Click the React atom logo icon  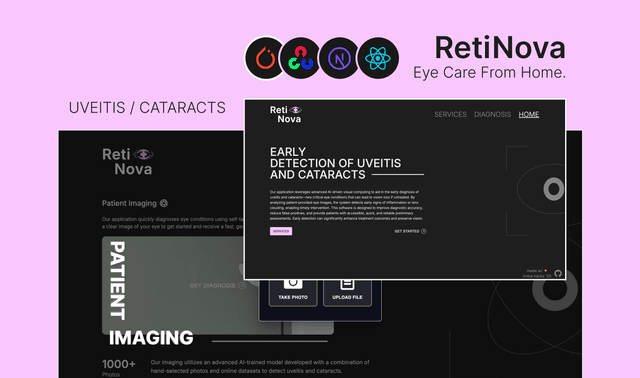coord(378,58)
